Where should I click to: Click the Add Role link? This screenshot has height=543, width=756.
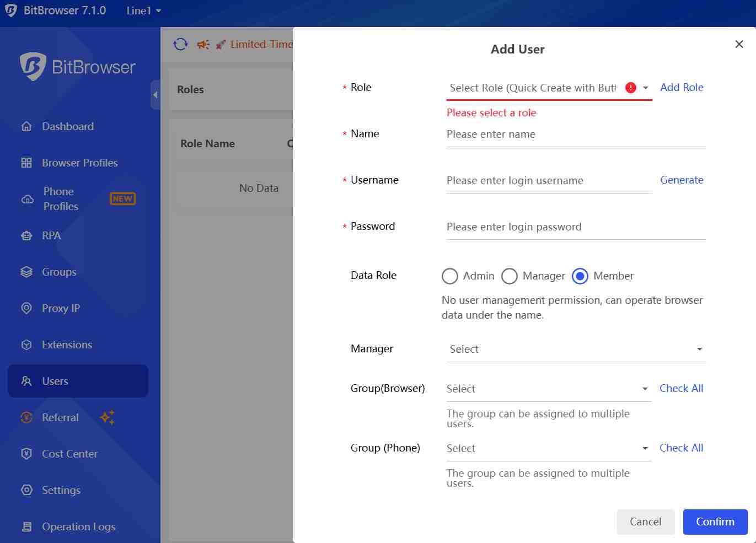coord(682,87)
